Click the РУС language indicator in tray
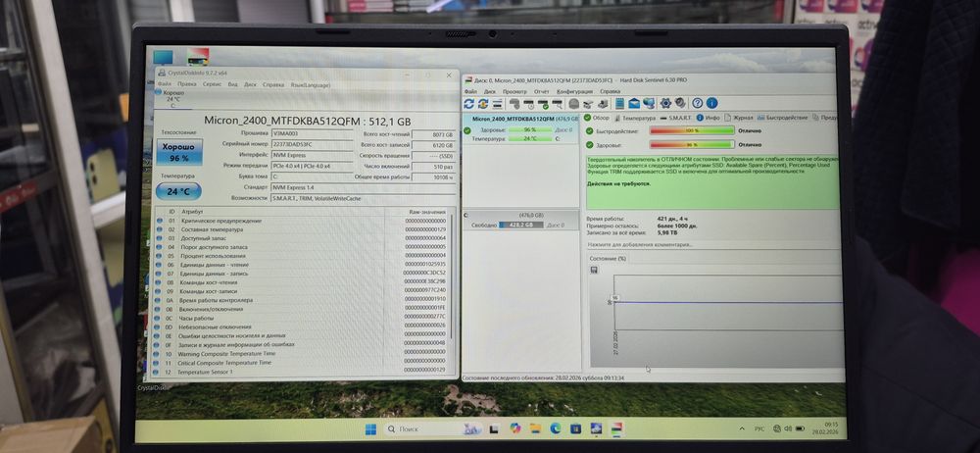This screenshot has width=980, height=453. pos(759,428)
